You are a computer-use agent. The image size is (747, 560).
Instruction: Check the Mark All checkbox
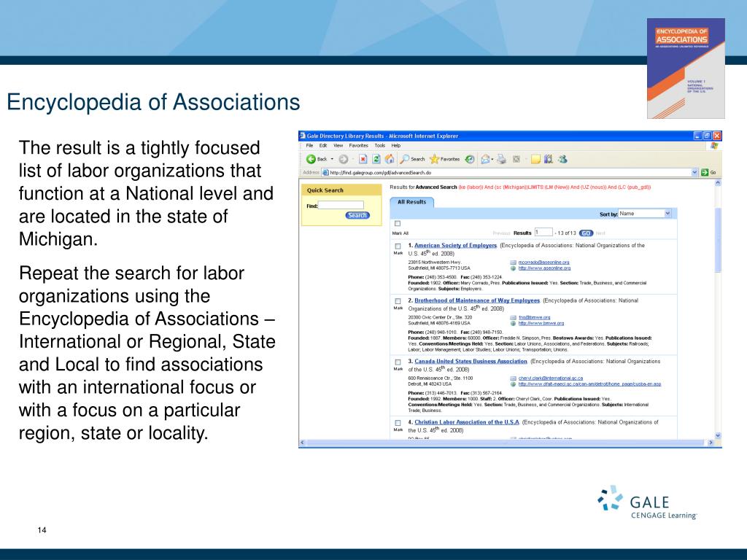click(x=398, y=223)
